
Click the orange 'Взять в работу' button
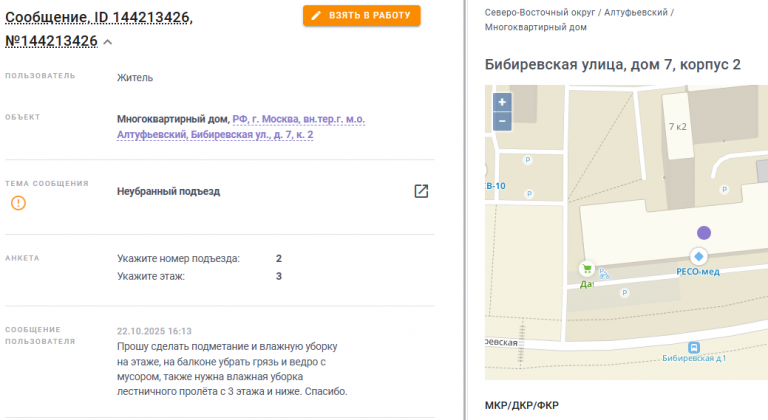point(361,16)
